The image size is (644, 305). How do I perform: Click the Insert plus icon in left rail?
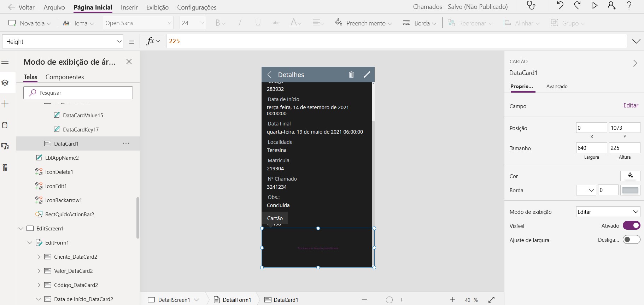(x=5, y=104)
